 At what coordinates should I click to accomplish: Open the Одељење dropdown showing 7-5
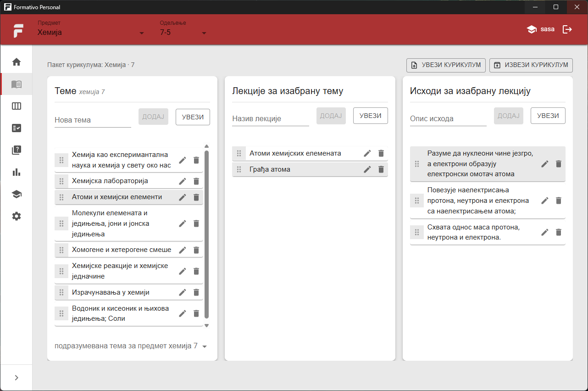point(183,33)
